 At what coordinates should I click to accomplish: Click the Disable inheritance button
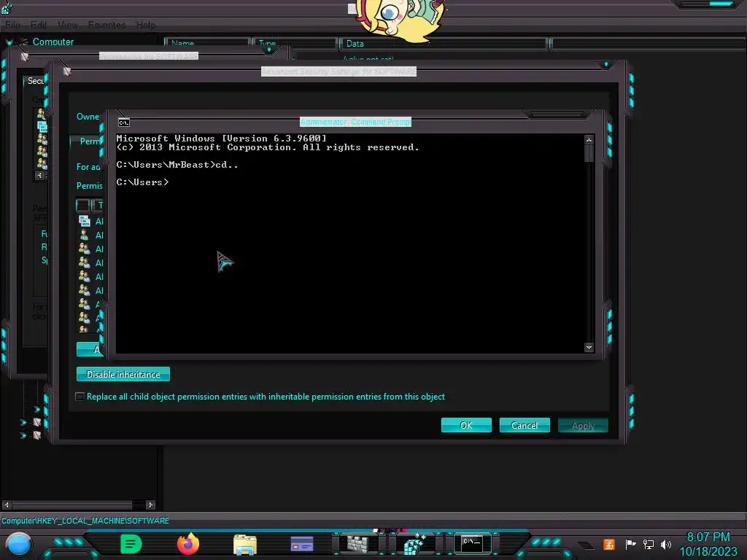coord(123,374)
